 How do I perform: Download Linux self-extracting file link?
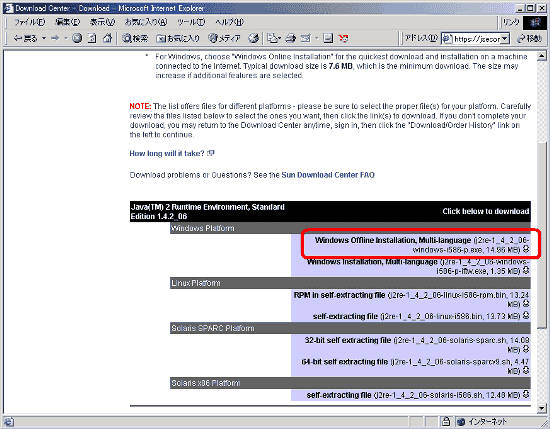(345, 316)
